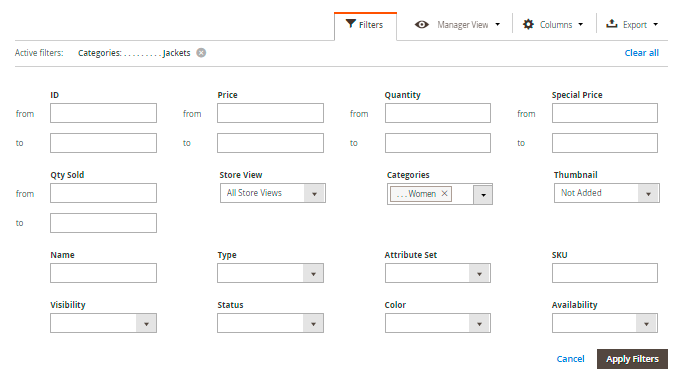
Task: Click the funnel icon on Filters tab
Action: 351,24
